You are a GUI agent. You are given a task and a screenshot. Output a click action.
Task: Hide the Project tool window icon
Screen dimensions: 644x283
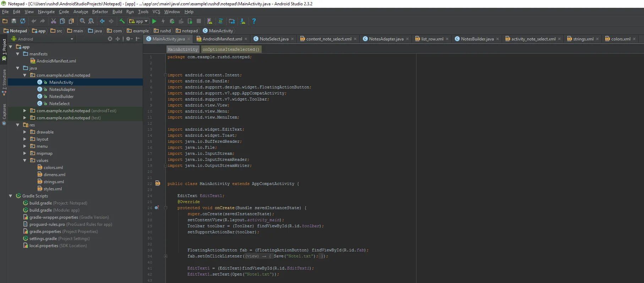click(138, 39)
